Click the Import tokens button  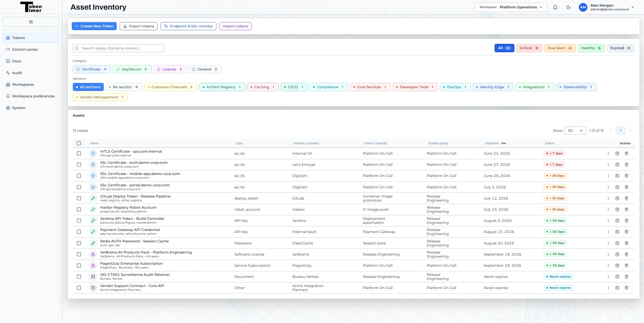point(235,26)
